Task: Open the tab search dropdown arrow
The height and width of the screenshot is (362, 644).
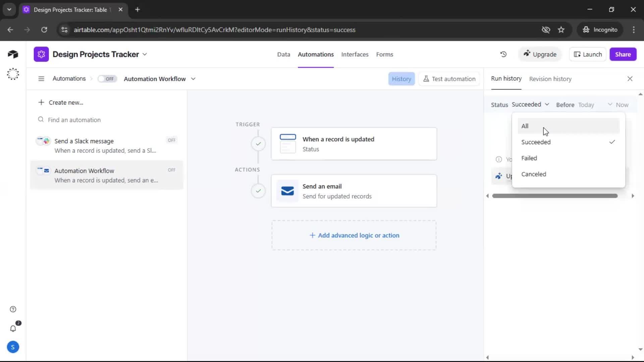Action: 9,10
